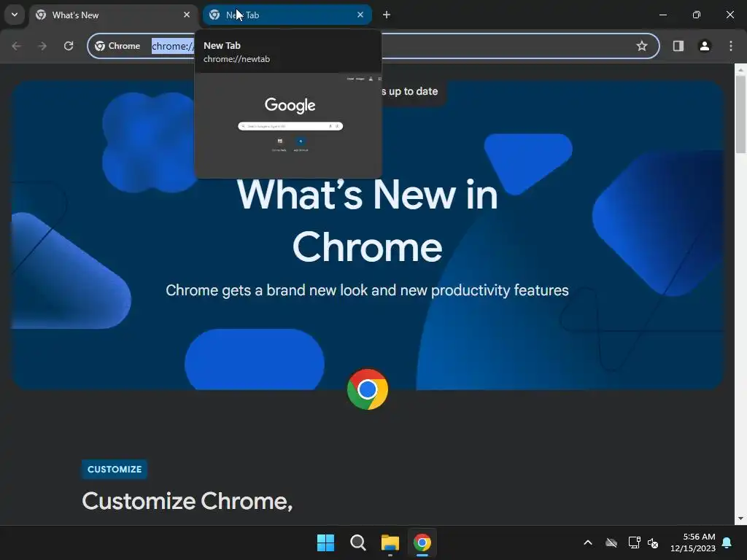Click the muted volume tray icon
Viewport: 747px width, 560px height.
653,542
